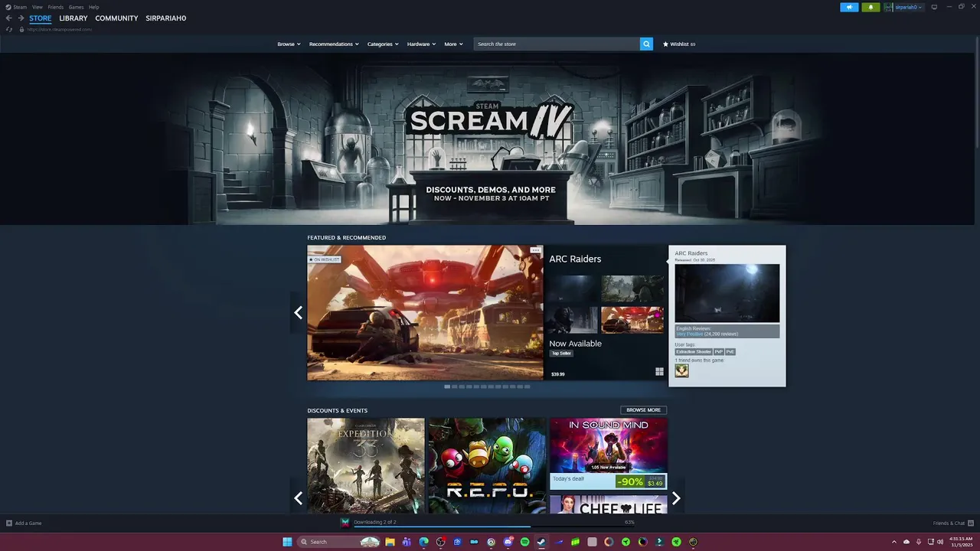Switch to the COMMUNITY tab
Image resolution: width=980 pixels, height=551 pixels.
(x=116, y=18)
